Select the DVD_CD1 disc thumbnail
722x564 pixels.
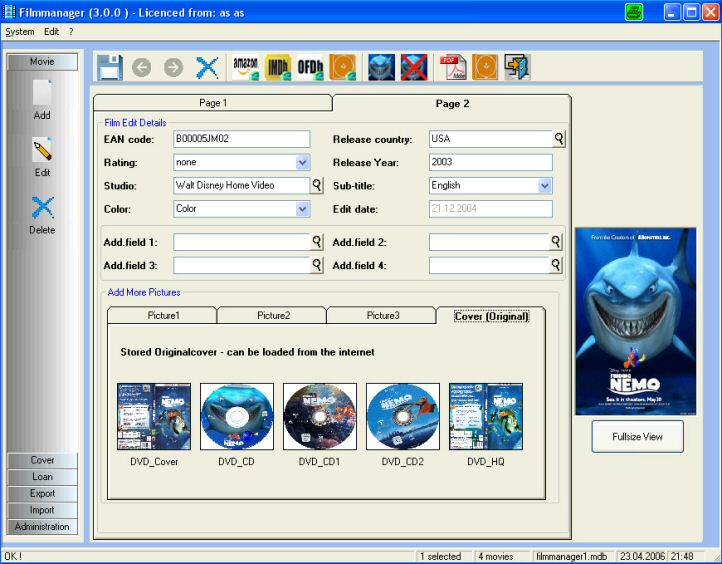(x=319, y=416)
